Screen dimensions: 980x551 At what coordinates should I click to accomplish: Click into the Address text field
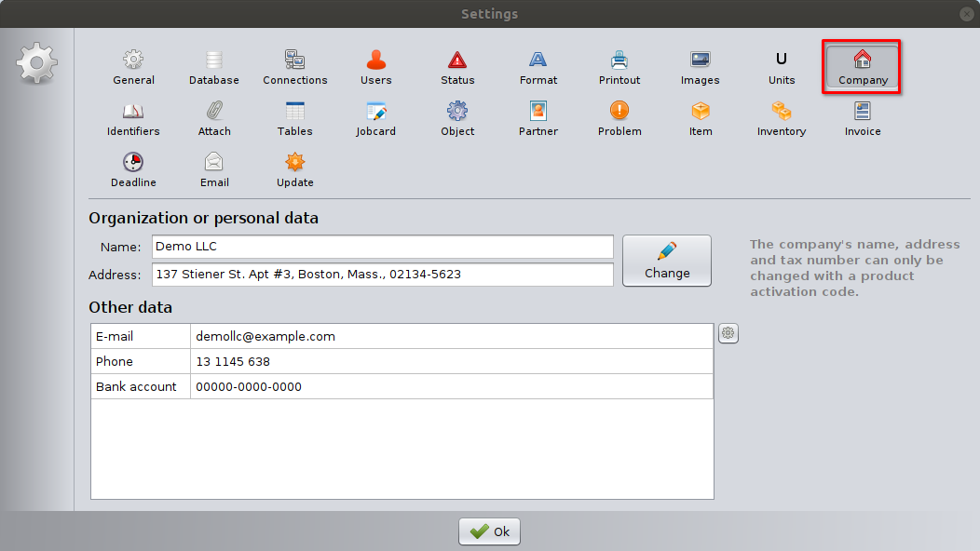pos(382,275)
